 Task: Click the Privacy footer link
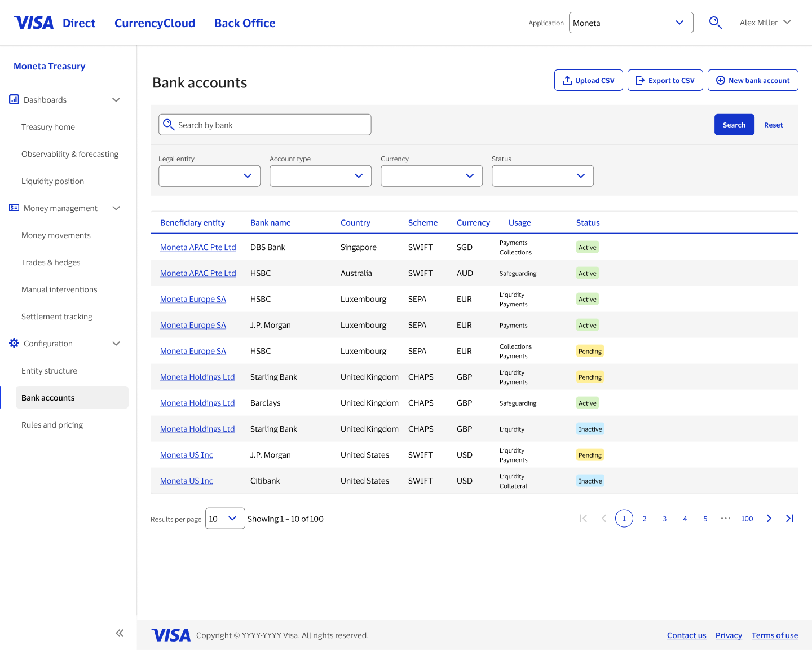click(x=729, y=635)
